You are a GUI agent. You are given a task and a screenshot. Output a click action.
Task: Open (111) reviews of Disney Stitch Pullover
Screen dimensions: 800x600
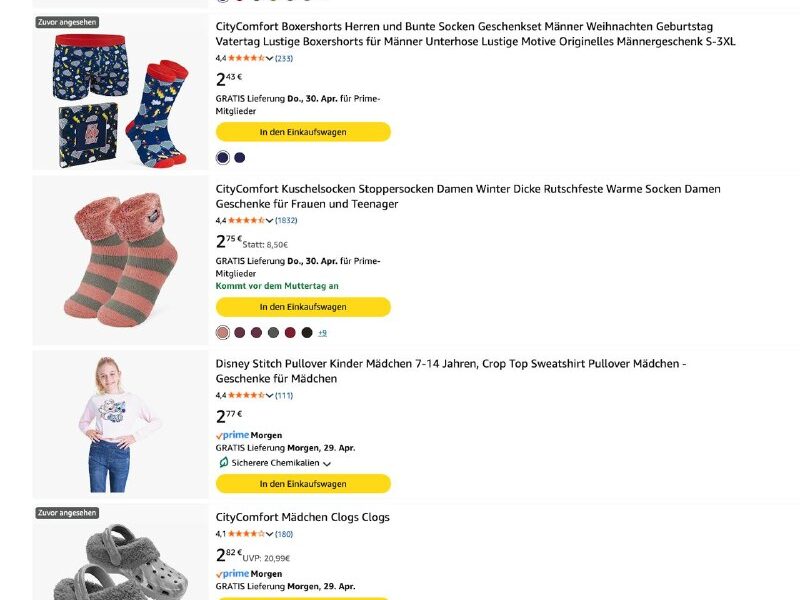click(x=284, y=395)
